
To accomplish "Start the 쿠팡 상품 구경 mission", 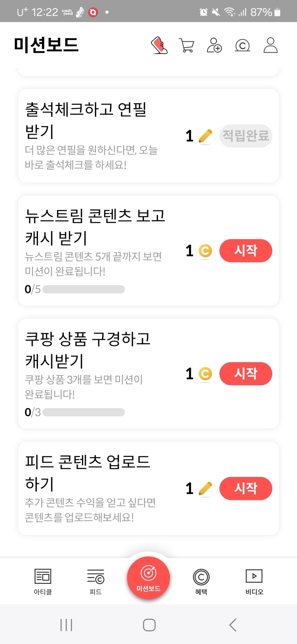I will (x=245, y=374).
